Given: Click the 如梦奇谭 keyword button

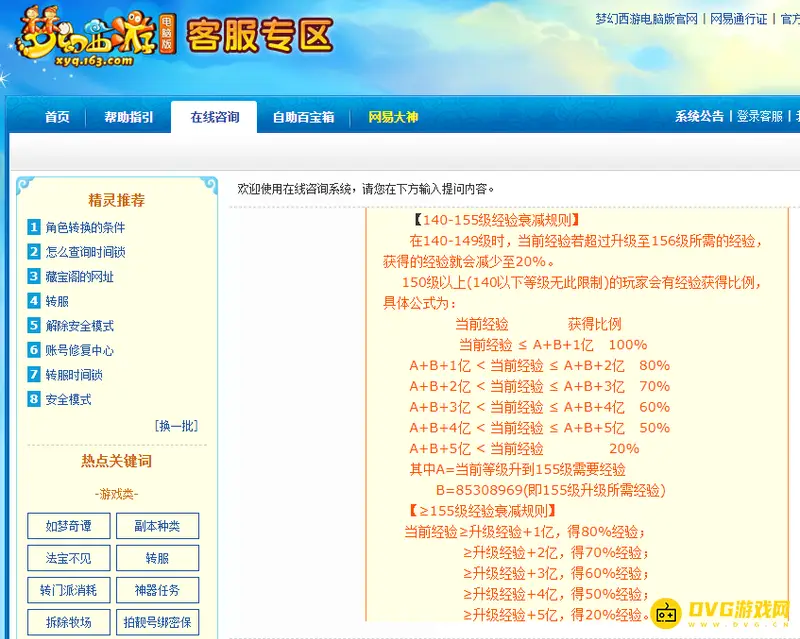Looking at the screenshot, I should (x=68, y=526).
